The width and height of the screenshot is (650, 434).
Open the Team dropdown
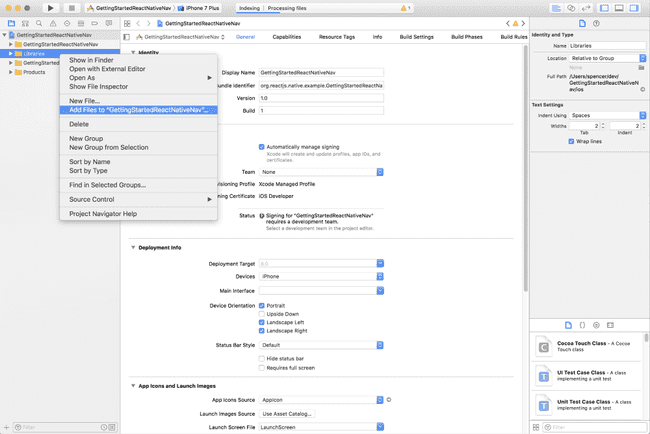click(321, 172)
